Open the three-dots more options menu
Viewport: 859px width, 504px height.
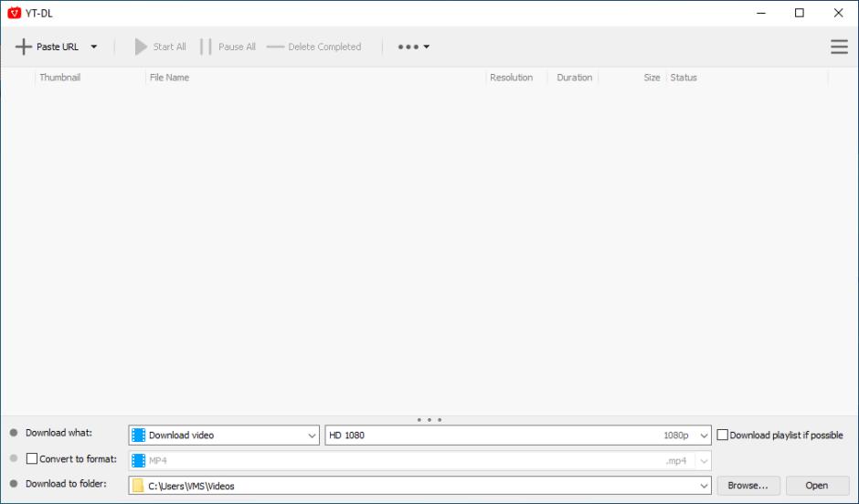[x=414, y=47]
